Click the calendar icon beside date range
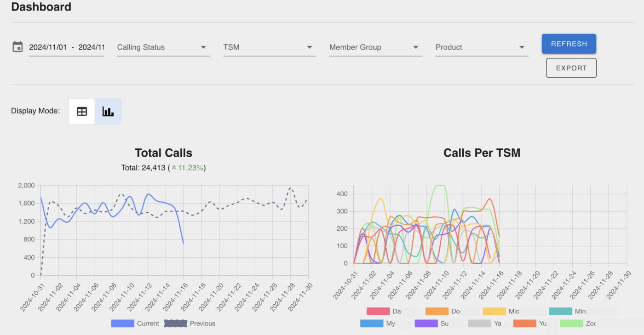Image resolution: width=644 pixels, height=335 pixels. (x=17, y=47)
